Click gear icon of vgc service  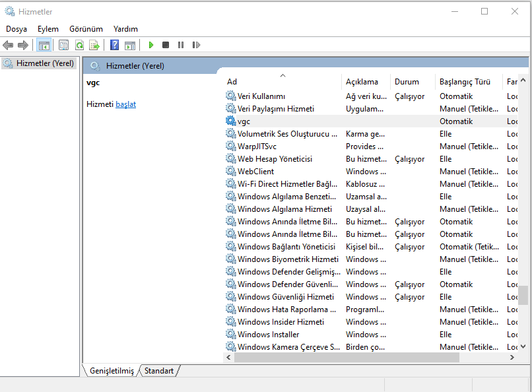pyautogui.click(x=231, y=121)
